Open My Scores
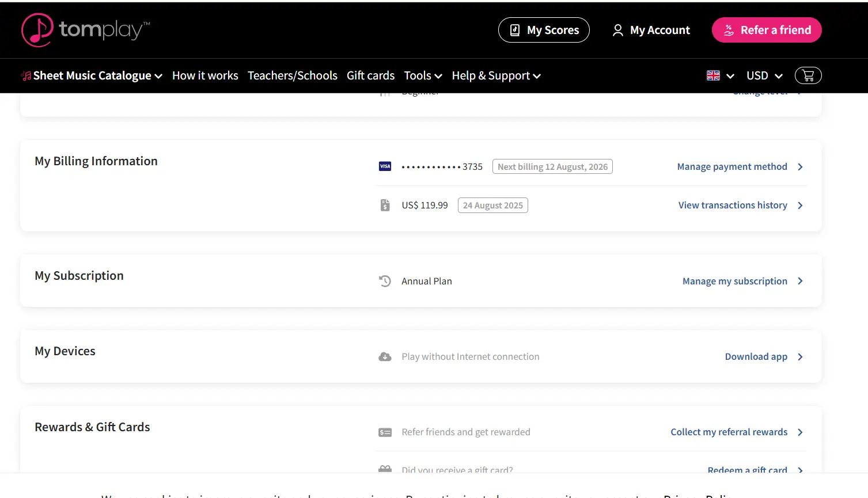The width and height of the screenshot is (868, 498). (x=544, y=30)
